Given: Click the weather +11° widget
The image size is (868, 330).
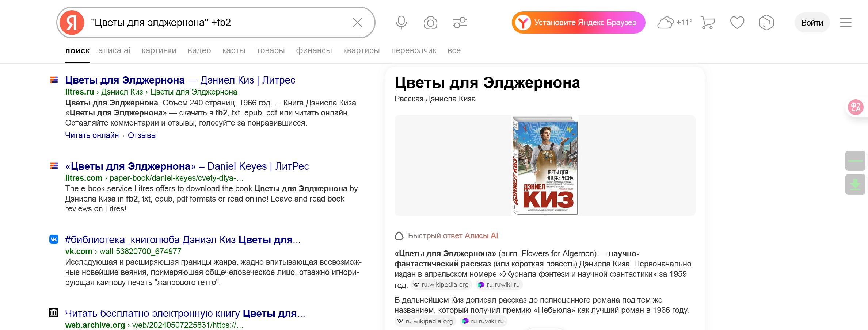Looking at the screenshot, I should (674, 23).
